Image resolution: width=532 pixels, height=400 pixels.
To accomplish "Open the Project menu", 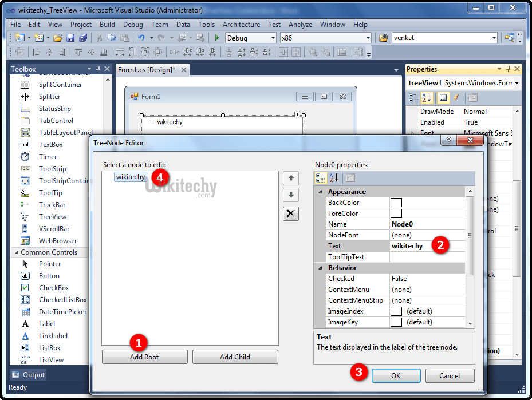I will click(81, 25).
